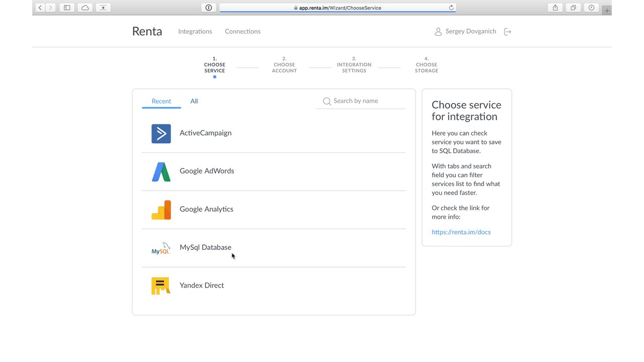Open the iCloud tabs button
Screen dimensions: 644x362
tap(85, 8)
